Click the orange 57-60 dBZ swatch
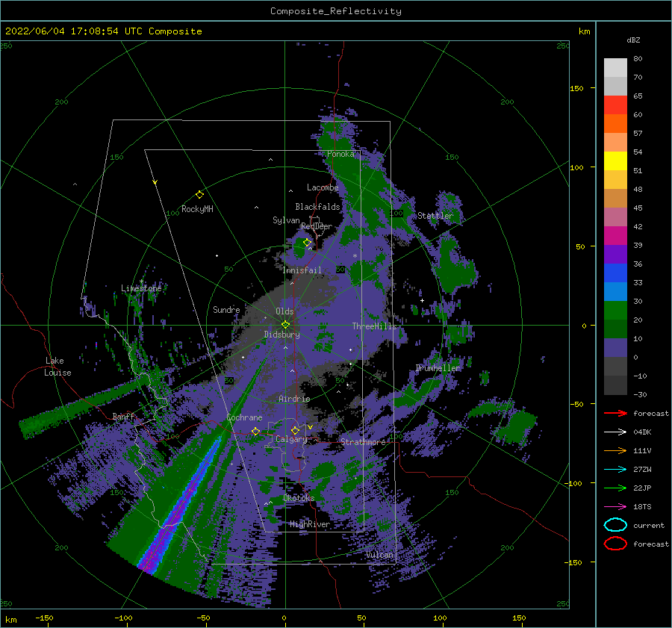672x628 pixels. [x=615, y=124]
